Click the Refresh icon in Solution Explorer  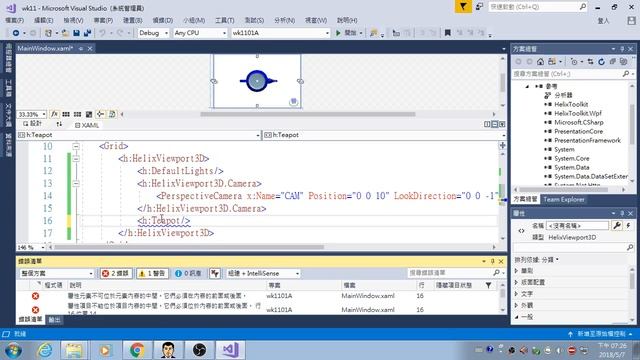601,62
